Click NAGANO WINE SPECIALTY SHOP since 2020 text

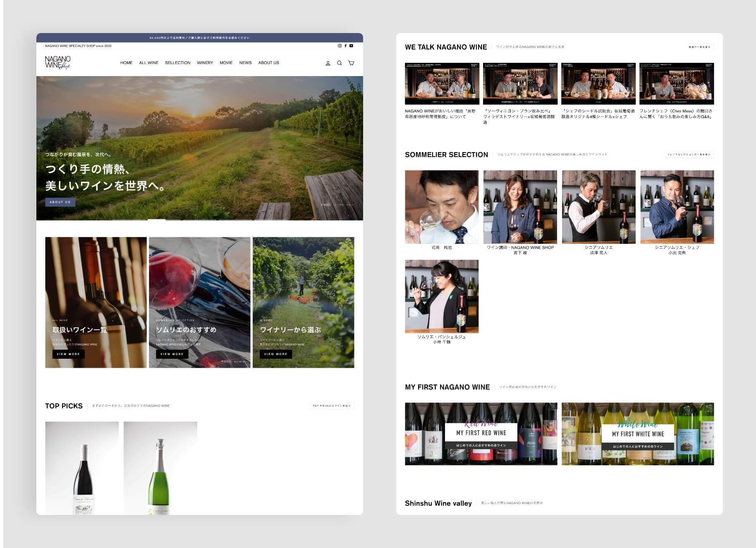78,46
